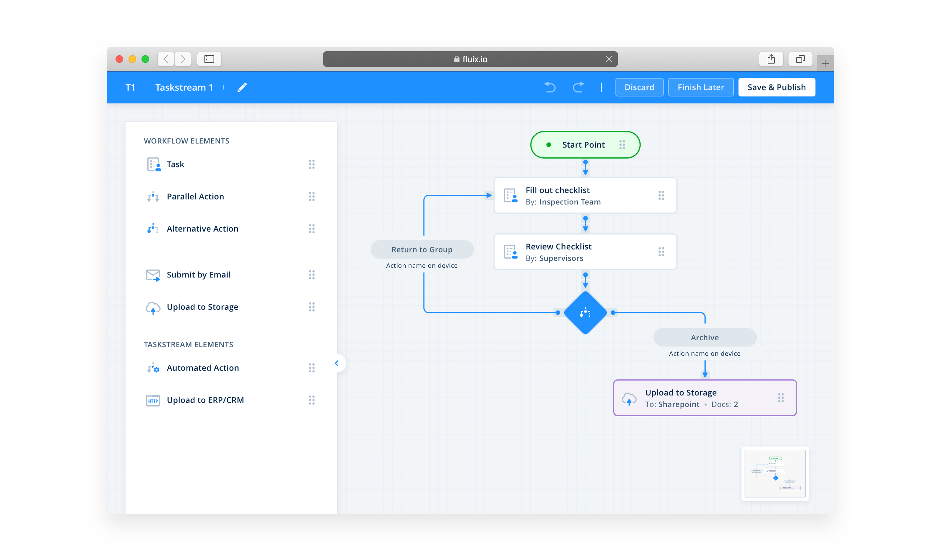The height and width of the screenshot is (560, 941).
Task: Click the Submit by Email envelope icon
Action: pos(153,275)
